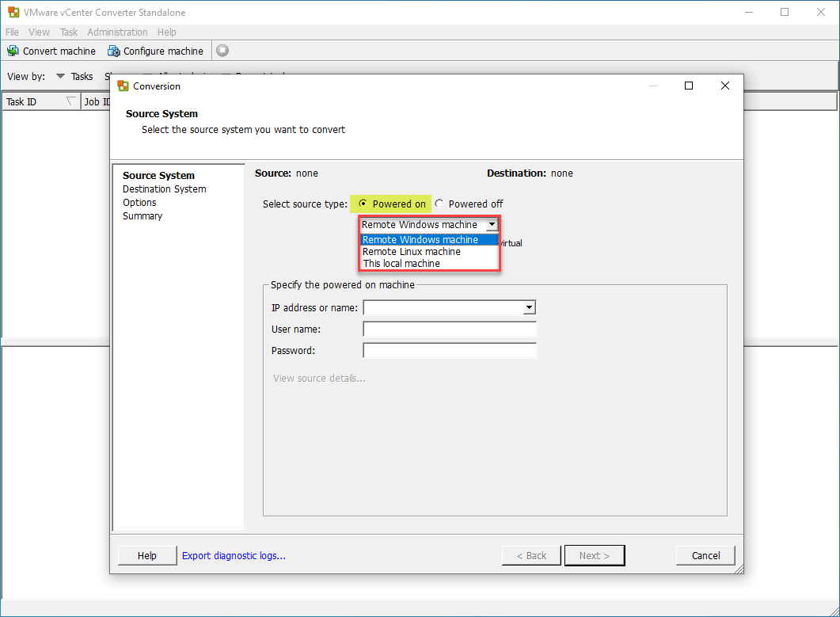Choose Remote Linux machine from list
Viewport: 840px width, 617px height.
(412, 252)
